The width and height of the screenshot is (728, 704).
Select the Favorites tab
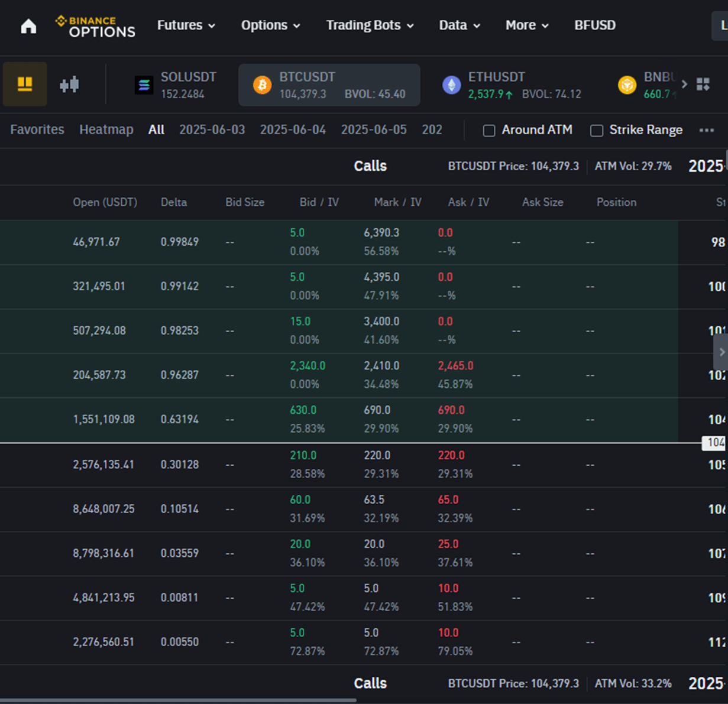[x=37, y=129]
